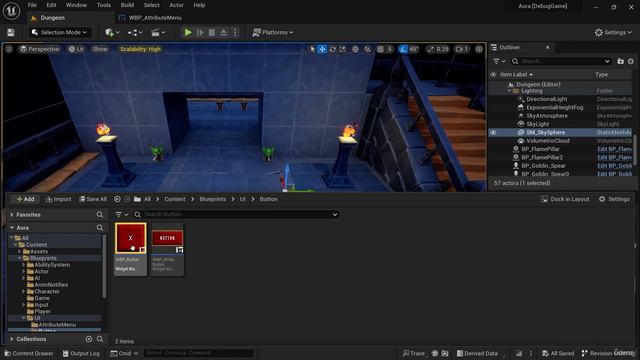
Task: Click Save All button
Action: 93,199
